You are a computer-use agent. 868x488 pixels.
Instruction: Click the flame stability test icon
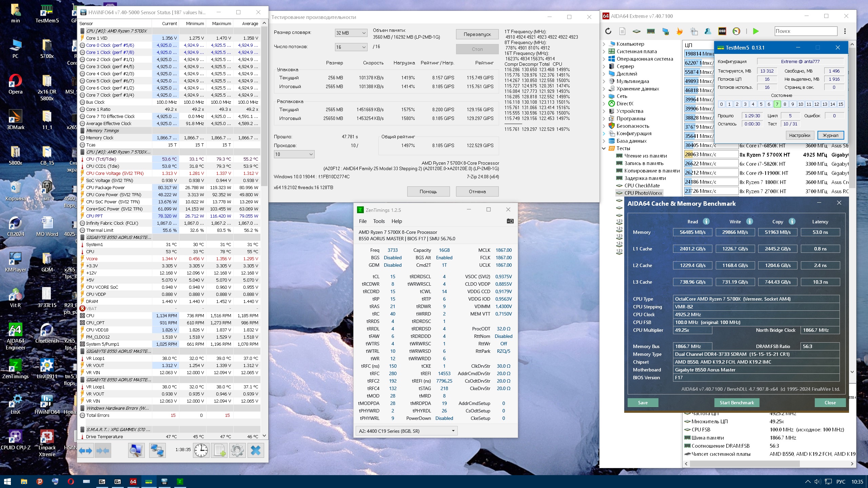[679, 31]
